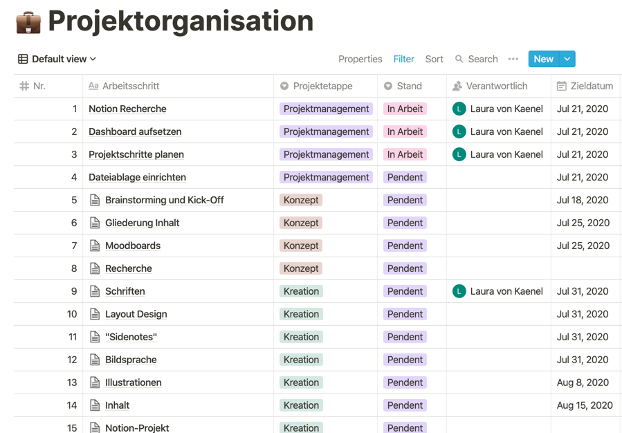The image size is (622, 433).
Task: Click the Filter button
Action: [403, 59]
